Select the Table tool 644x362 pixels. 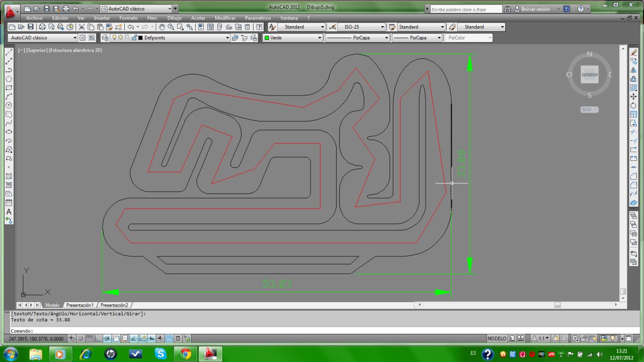click(x=9, y=203)
